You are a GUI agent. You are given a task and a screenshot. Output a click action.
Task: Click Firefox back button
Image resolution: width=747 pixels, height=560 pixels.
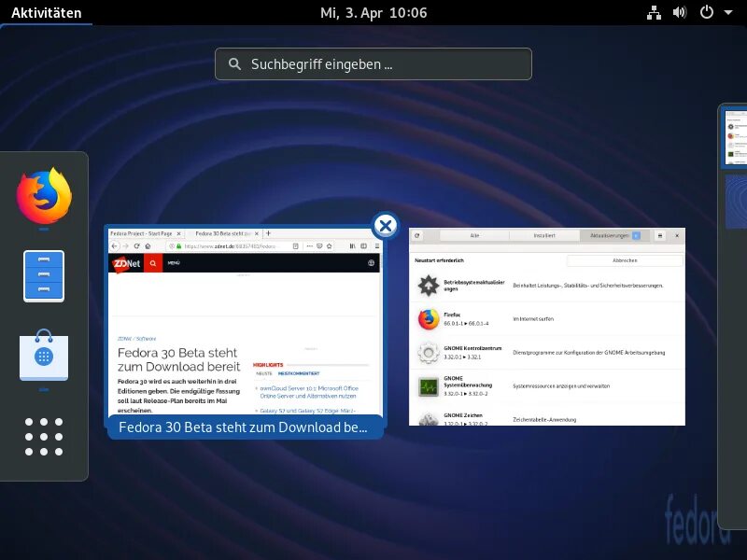coord(114,246)
